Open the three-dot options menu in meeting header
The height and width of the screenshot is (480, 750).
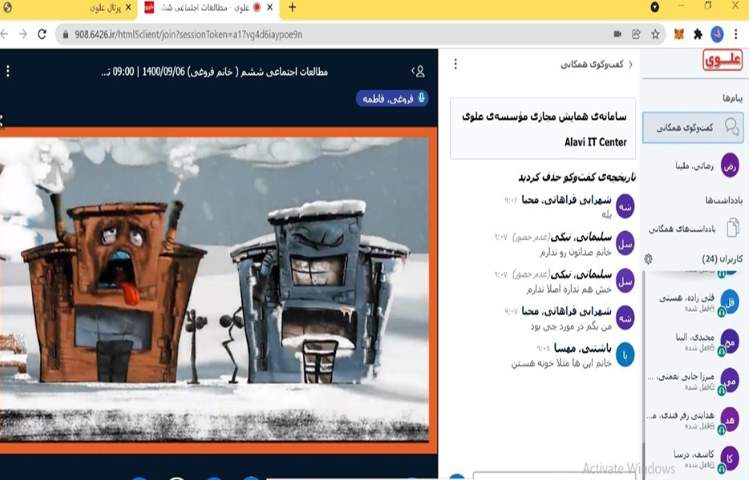[8, 72]
